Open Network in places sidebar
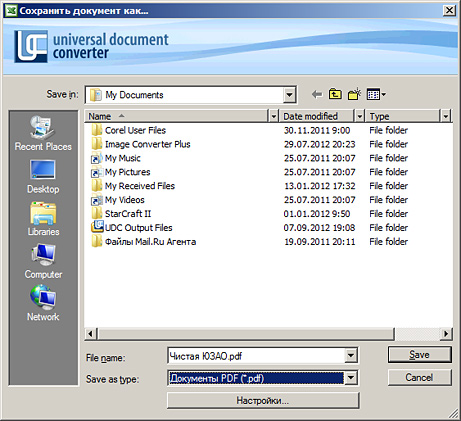Viewport: 461px width, 421px height. (43, 303)
